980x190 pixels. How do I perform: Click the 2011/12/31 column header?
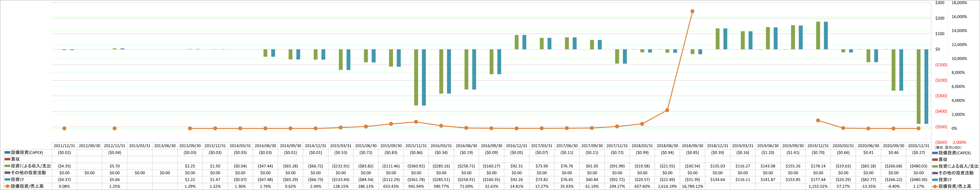tap(64, 146)
